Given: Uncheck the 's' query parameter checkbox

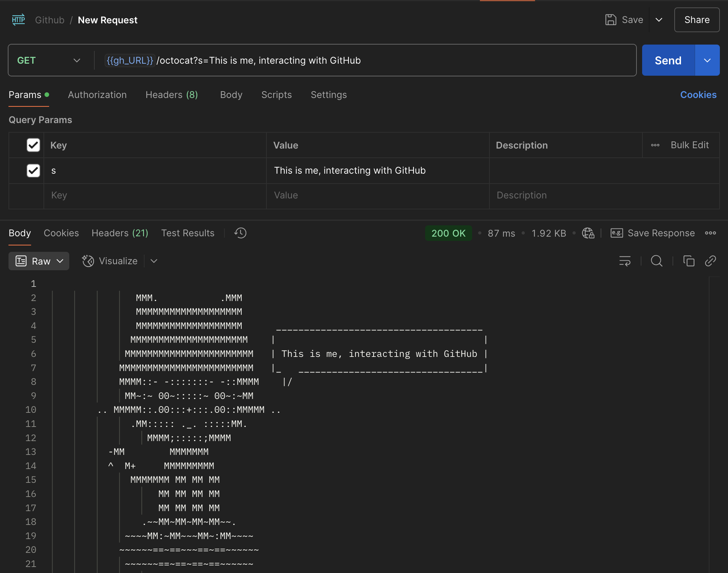Looking at the screenshot, I should (x=33, y=170).
